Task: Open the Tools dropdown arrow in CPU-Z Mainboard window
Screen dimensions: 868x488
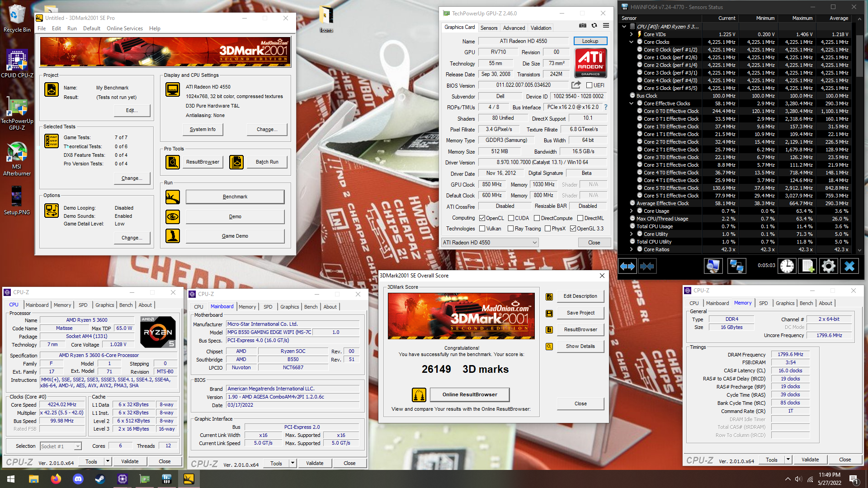Action: pos(292,463)
